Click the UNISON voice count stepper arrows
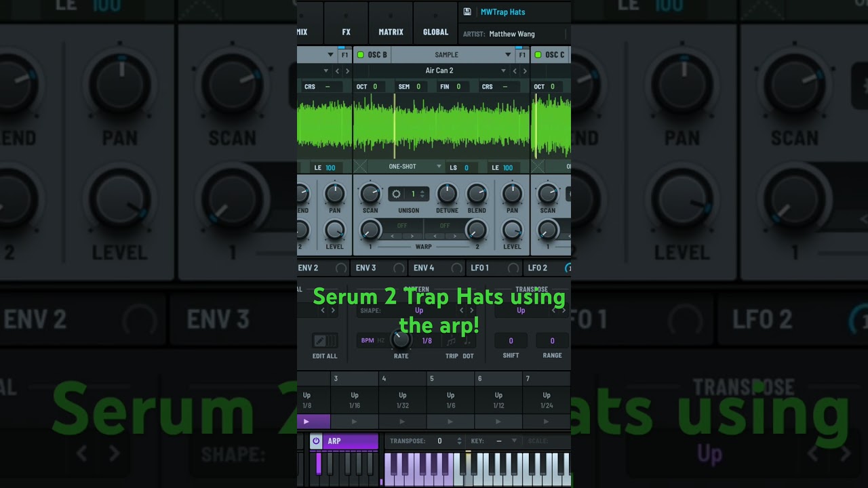Image resolution: width=868 pixels, height=488 pixels. (422, 194)
